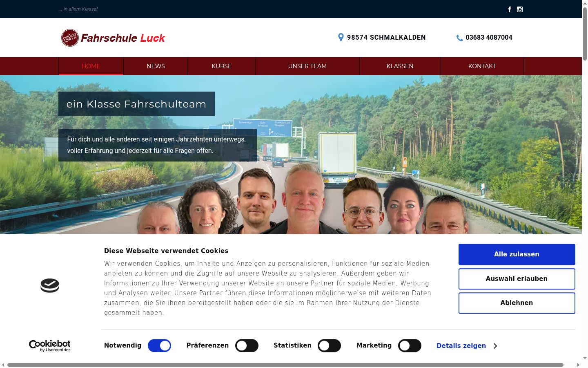588x368 pixels.
Task: Click the Alle zulassen button
Action: click(517, 254)
